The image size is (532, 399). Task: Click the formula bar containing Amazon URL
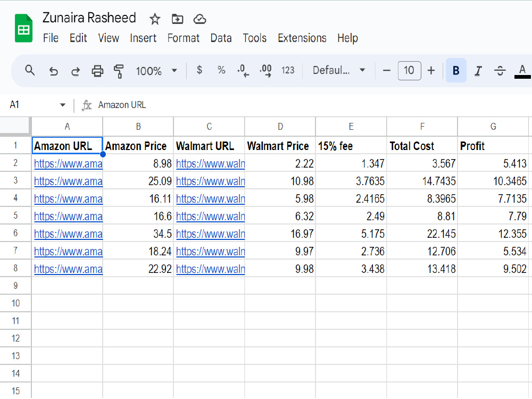pyautogui.click(x=312, y=105)
